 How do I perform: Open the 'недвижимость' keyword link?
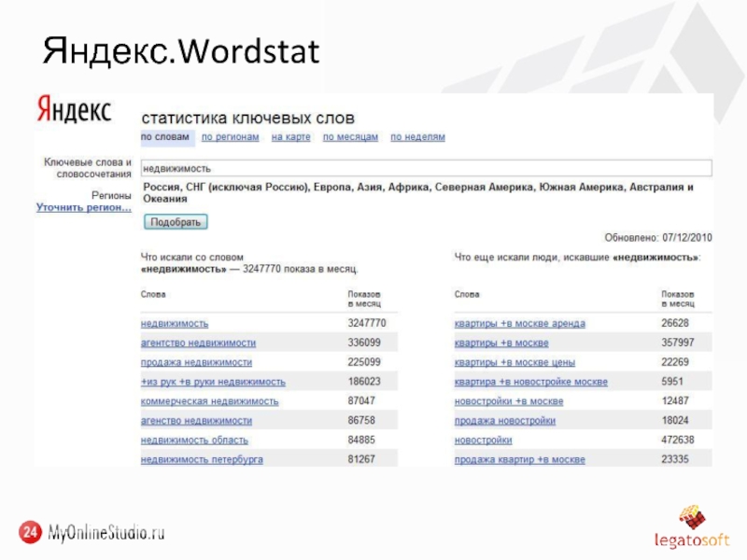175,324
